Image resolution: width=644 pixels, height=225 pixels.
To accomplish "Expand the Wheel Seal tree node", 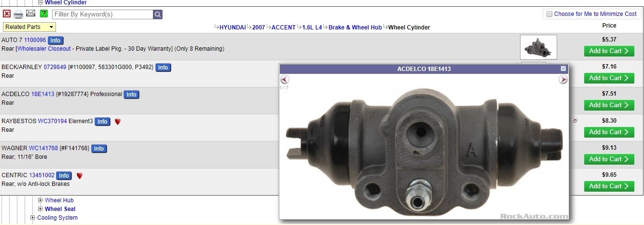I will tap(41, 209).
